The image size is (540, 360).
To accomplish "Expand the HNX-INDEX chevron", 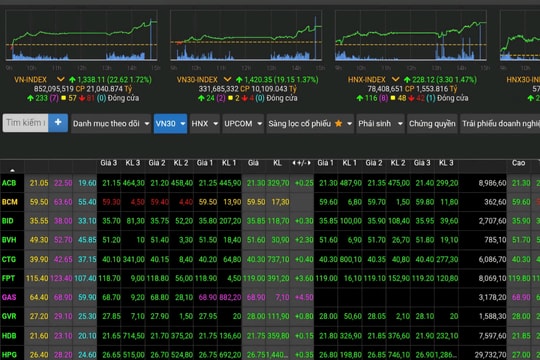I will point(395,80).
